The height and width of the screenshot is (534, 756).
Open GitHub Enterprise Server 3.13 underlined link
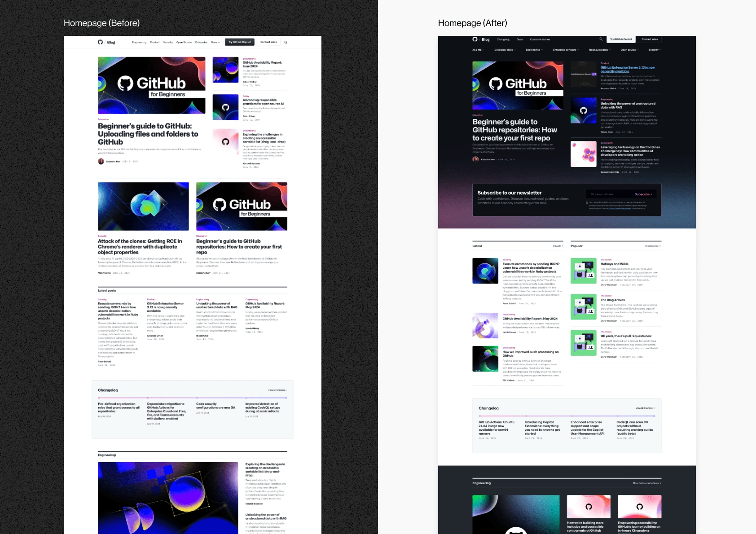click(x=628, y=69)
